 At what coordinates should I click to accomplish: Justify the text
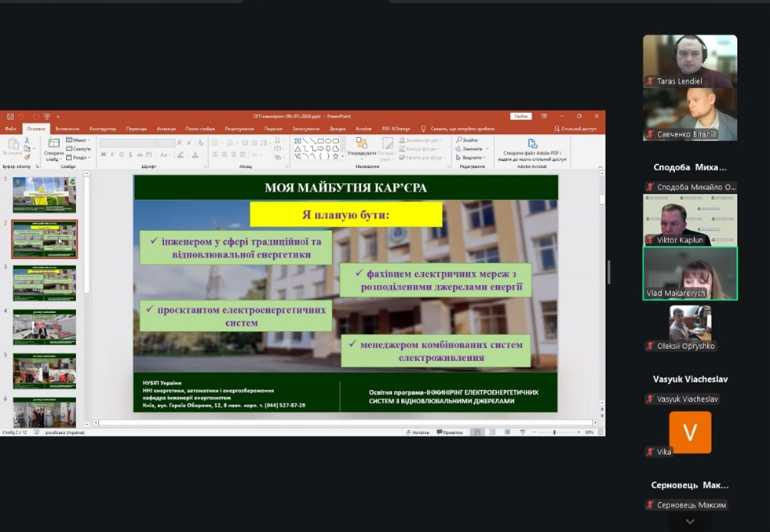pos(243,155)
